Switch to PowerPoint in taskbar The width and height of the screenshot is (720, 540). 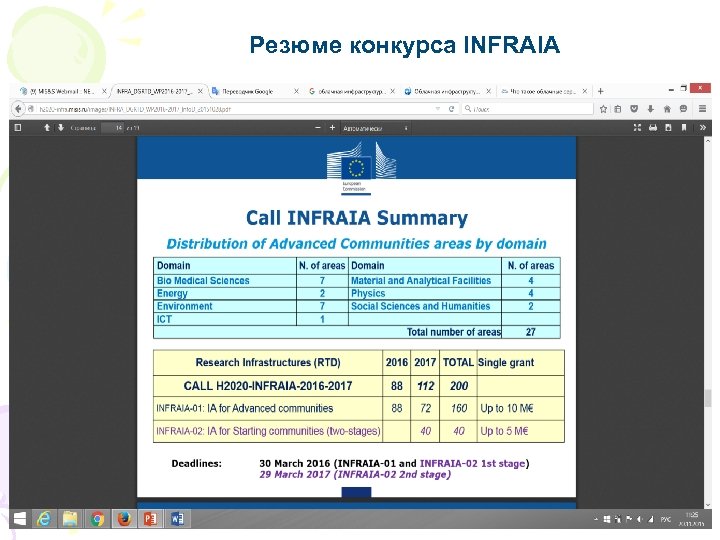pos(150,519)
